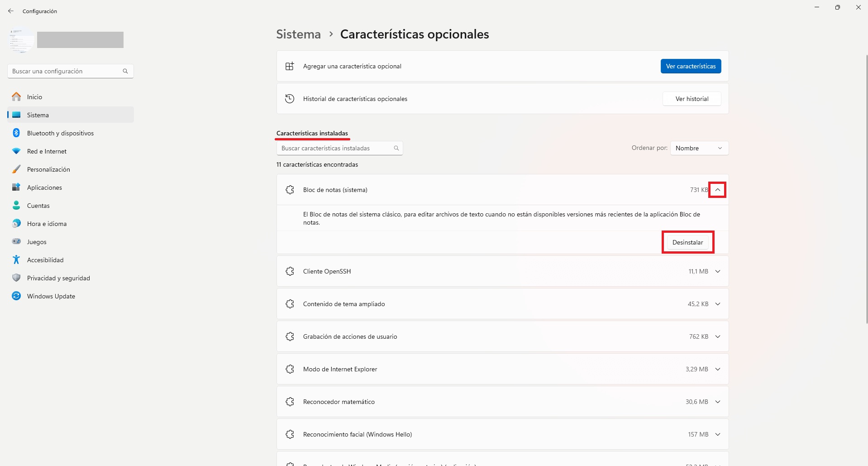
Task: Click the Accesibilidad figure icon in sidebar
Action: pyautogui.click(x=16, y=259)
